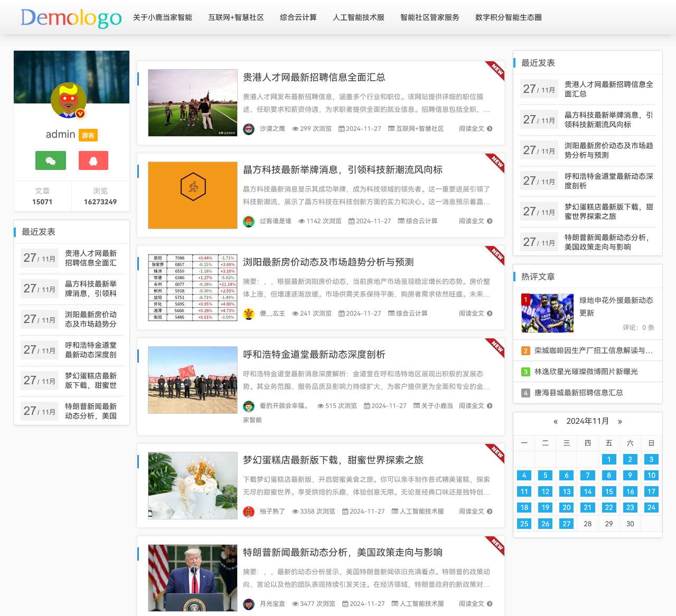676x616 pixels.
Task: Click the red QQ contact icon
Action: (x=93, y=160)
